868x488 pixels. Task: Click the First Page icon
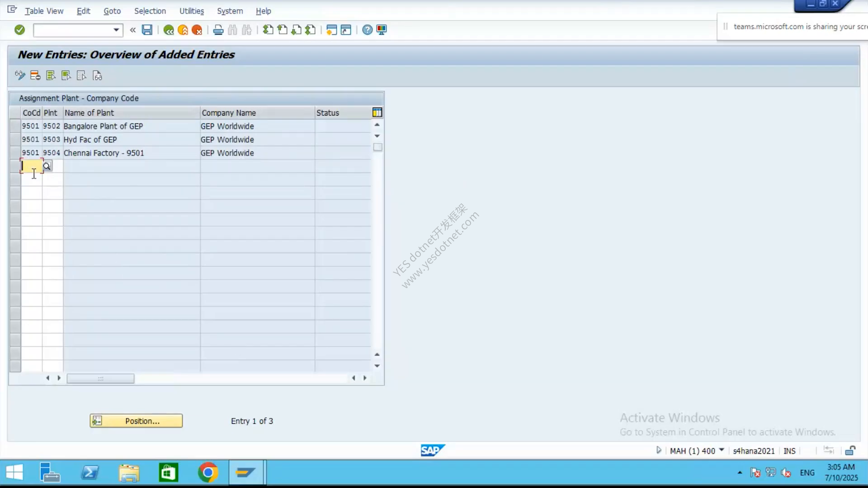tap(268, 30)
